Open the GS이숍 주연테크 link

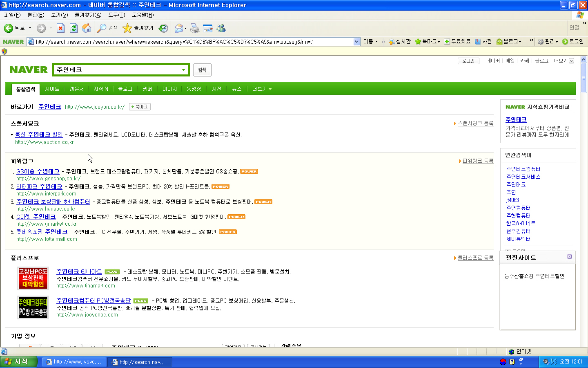pyautogui.click(x=38, y=171)
